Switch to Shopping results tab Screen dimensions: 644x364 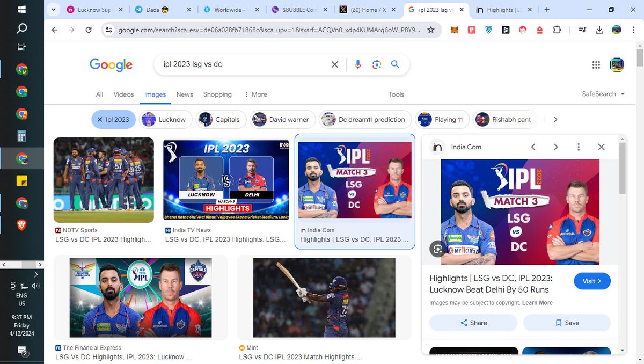point(217,94)
